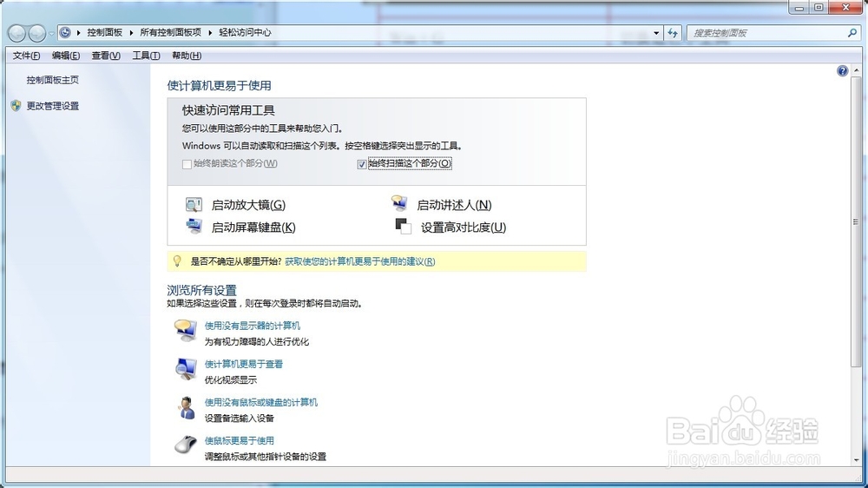This screenshot has height=488, width=868.
Task: Open 使鼠标更易于使用 link
Action: tap(240, 440)
